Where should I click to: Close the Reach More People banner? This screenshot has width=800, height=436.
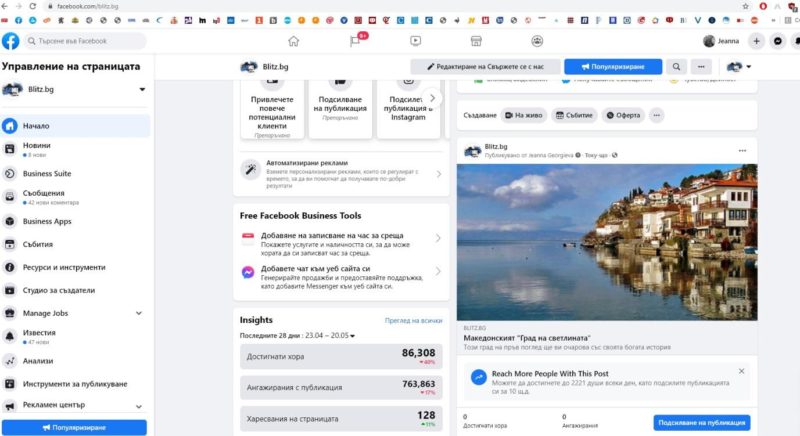tap(741, 371)
